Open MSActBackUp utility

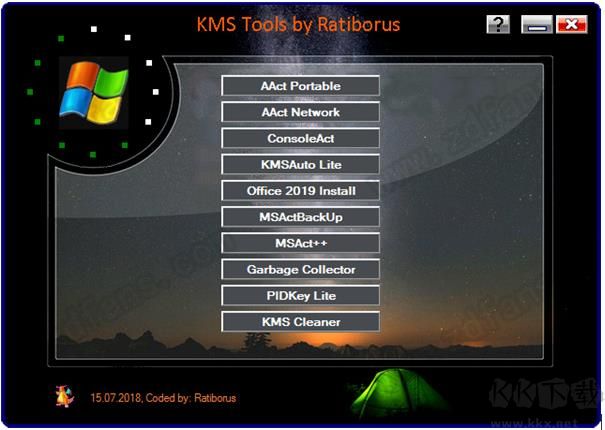point(300,217)
